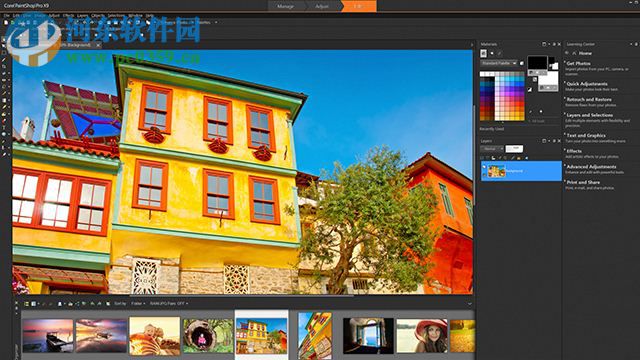
Task: Open Quick Adjustments in Learning Center
Action: (x=587, y=84)
